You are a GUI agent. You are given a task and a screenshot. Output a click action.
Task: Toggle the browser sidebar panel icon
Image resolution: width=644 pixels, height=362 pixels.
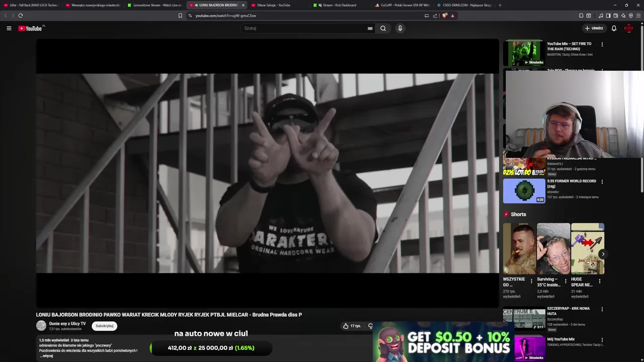[608, 16]
